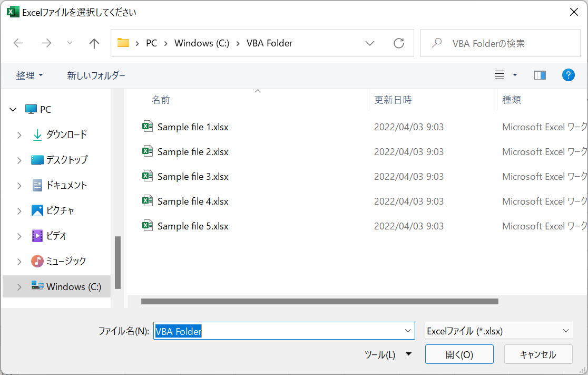Open the help with the question mark icon
The image size is (588, 375).
point(569,75)
